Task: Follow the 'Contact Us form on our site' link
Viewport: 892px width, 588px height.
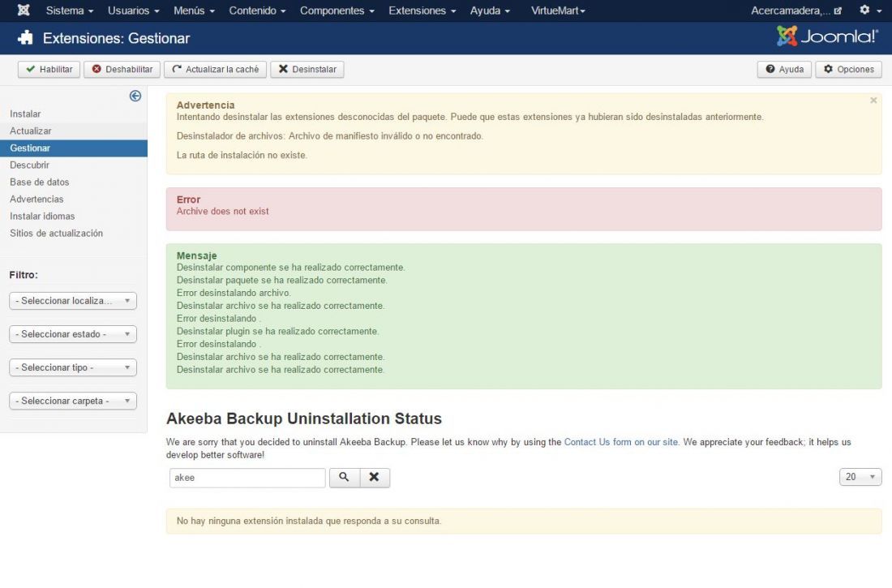Action: click(x=621, y=442)
